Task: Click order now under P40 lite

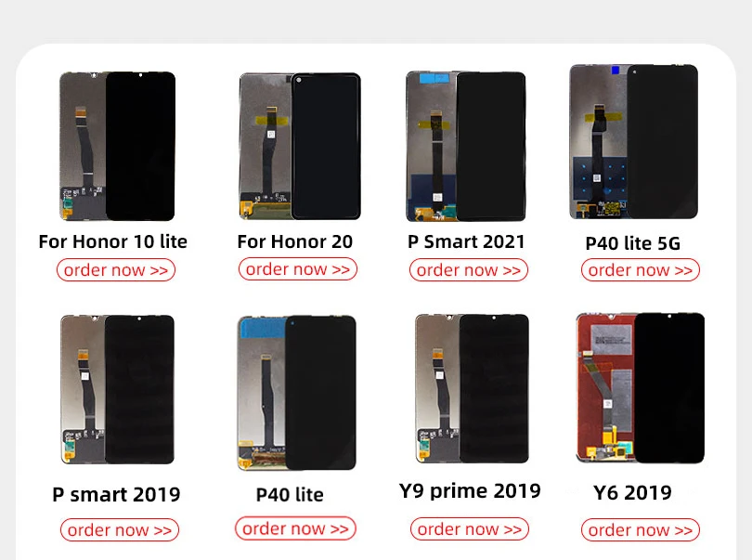Action: [295, 528]
